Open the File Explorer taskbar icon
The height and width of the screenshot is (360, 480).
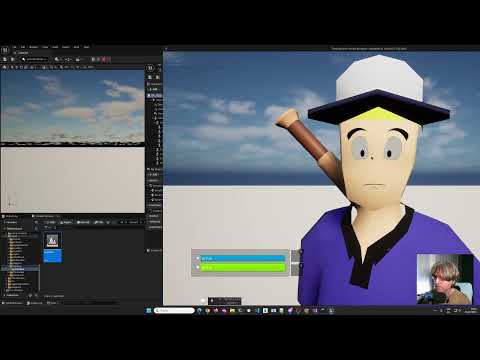232,310
